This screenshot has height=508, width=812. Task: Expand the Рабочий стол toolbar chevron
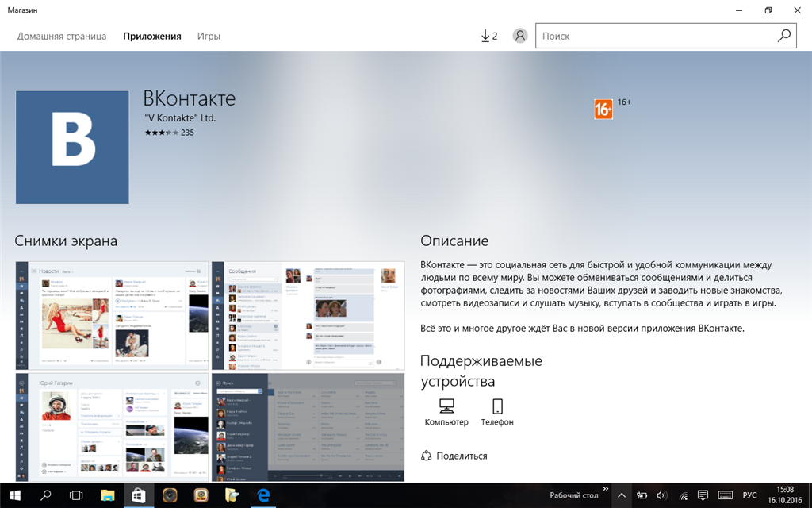tap(606, 489)
